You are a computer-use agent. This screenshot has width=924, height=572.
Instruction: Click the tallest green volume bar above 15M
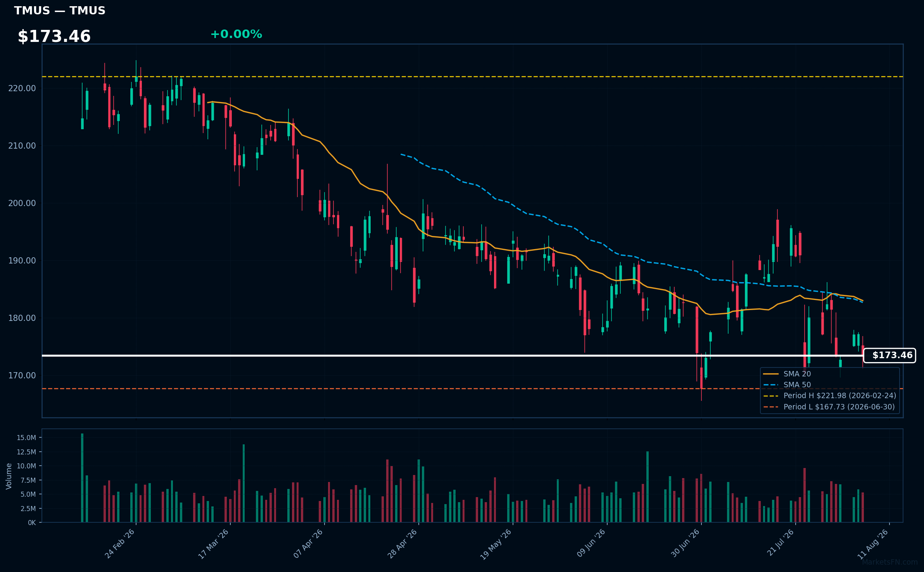point(82,478)
